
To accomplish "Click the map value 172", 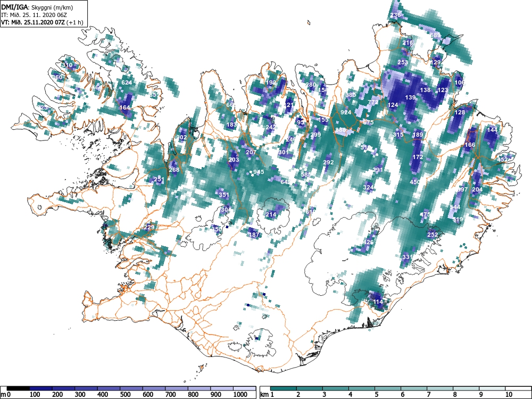I will [418, 157].
